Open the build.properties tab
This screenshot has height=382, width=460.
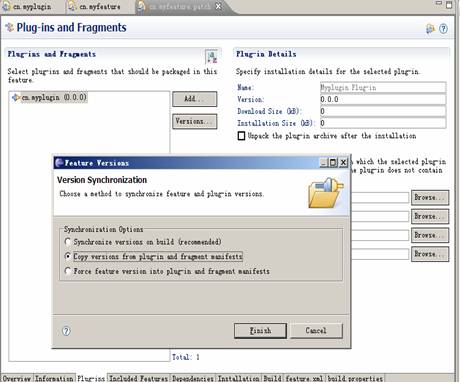tap(355, 378)
